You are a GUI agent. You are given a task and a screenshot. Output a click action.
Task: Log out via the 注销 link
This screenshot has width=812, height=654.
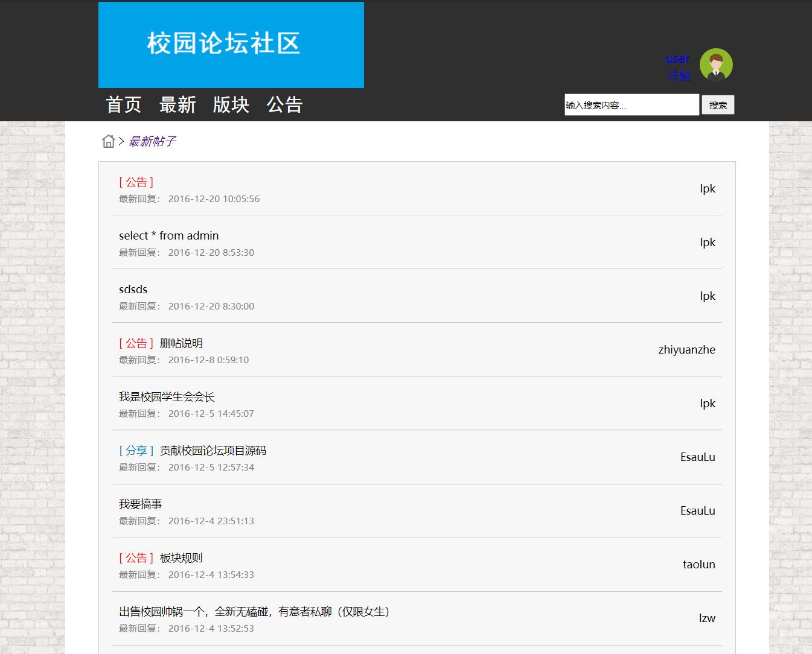tap(678, 75)
